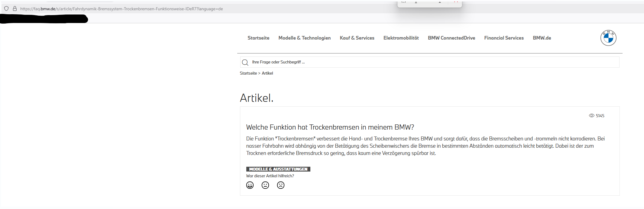Screen dimensions: 644x209
Task: Rate article with sad face icon
Action: pos(281,185)
